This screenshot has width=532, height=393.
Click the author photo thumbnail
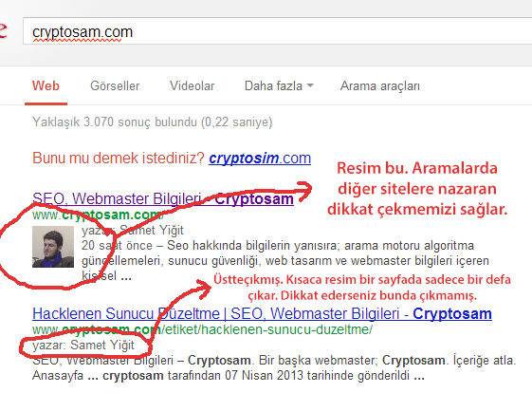coord(53,247)
